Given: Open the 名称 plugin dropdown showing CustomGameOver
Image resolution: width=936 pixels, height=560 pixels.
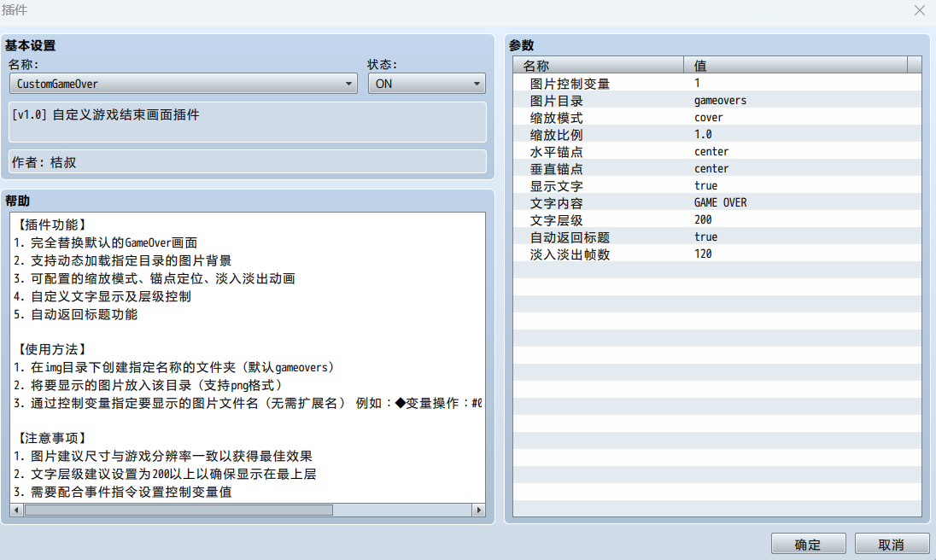Looking at the screenshot, I should tap(184, 84).
